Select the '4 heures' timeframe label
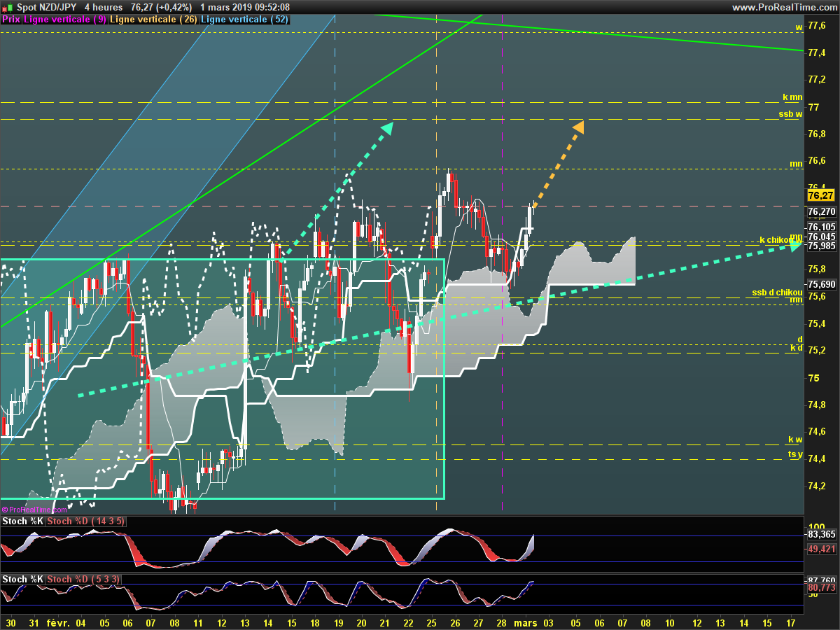 click(104, 8)
